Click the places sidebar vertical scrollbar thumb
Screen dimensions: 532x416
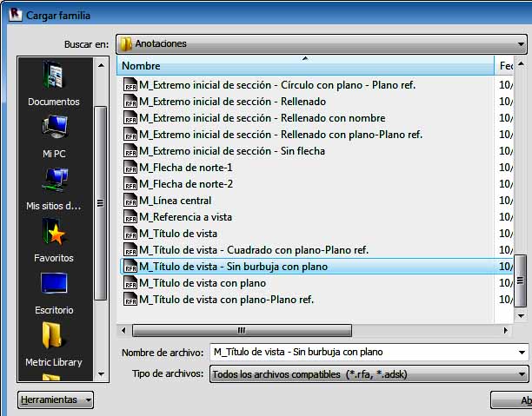(x=101, y=203)
